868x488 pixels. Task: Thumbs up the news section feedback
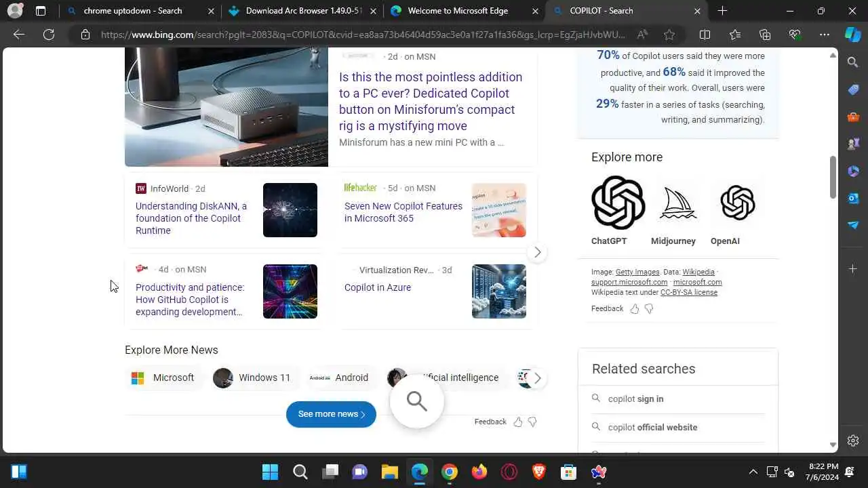pyautogui.click(x=518, y=422)
